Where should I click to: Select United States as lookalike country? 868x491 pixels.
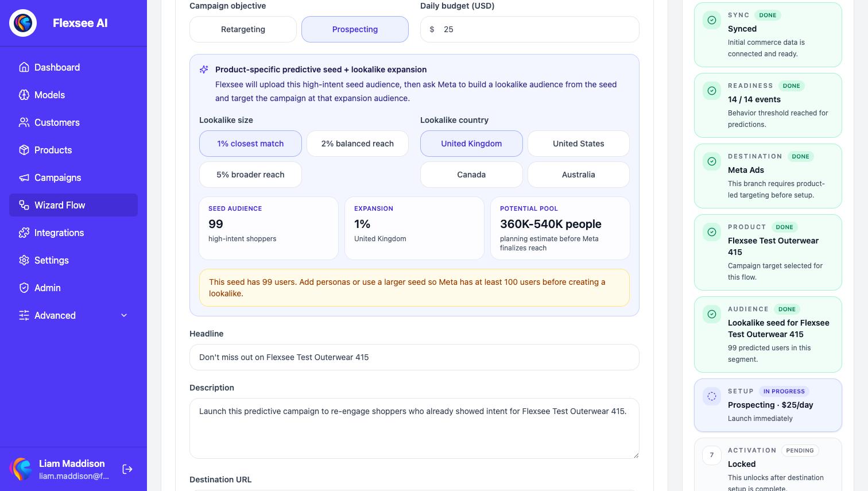tap(579, 144)
